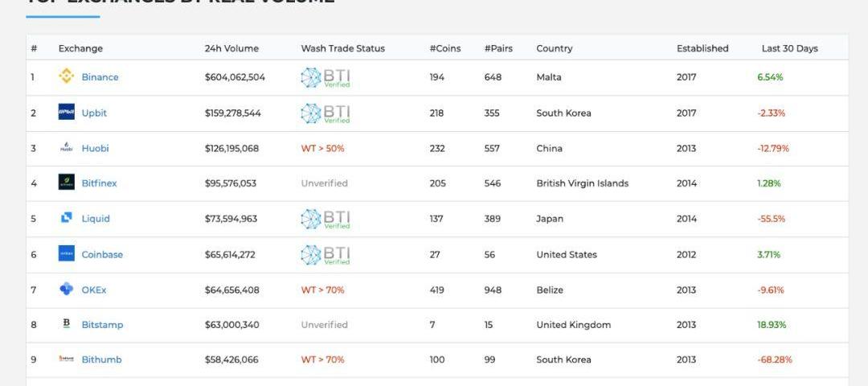Open the Bitstamp exchange link
Screen dimensions: 868x386
102,325
